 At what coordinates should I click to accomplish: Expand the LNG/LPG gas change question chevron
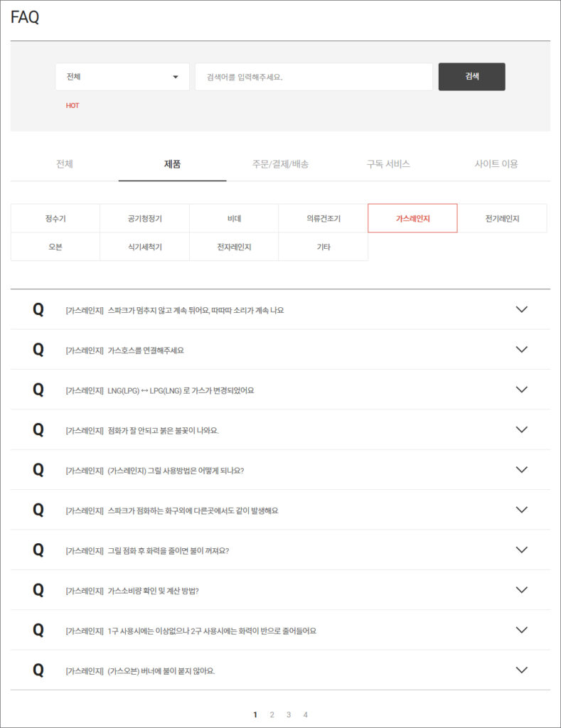coord(521,390)
